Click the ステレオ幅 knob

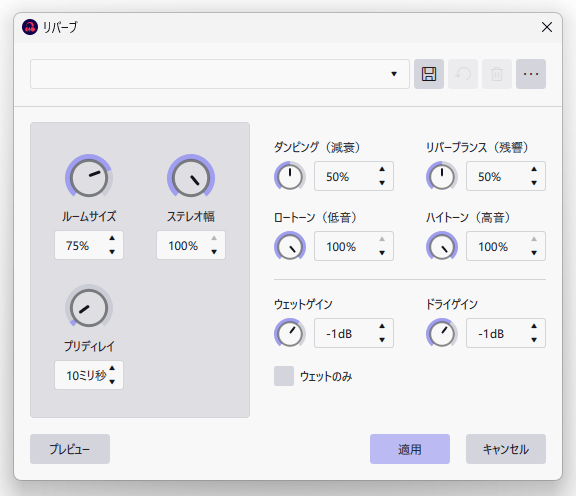[191, 178]
